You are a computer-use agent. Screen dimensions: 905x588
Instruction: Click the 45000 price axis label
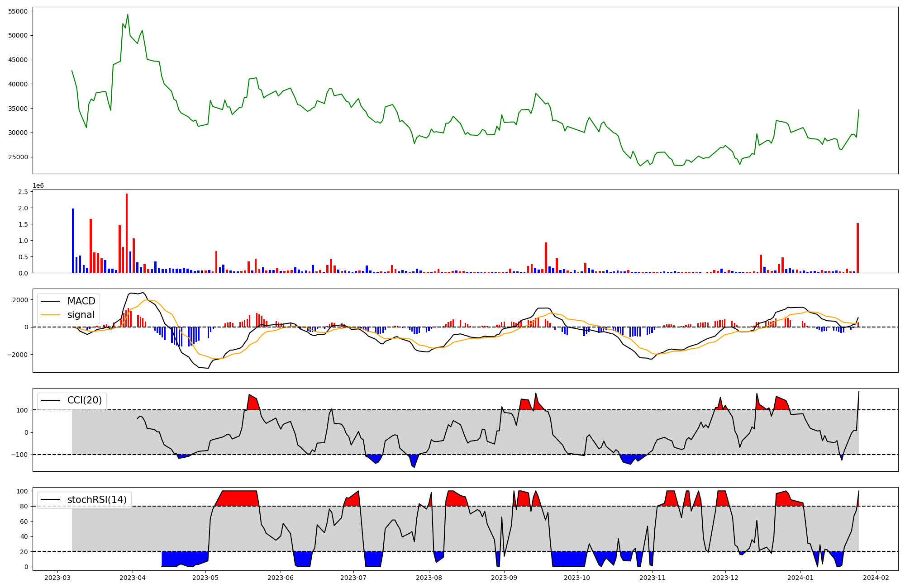coord(18,60)
